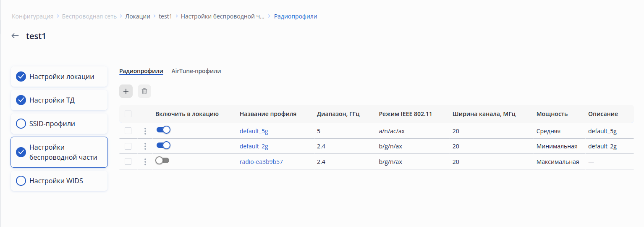Click the plus icon to add a radio profile

pos(126,91)
